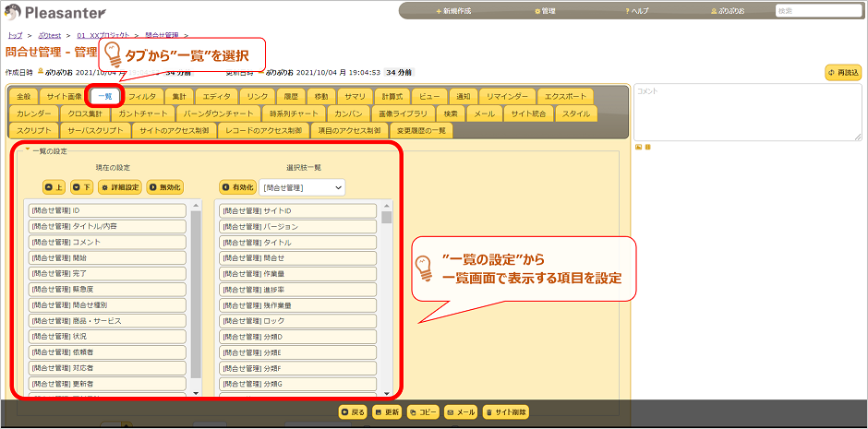Open the 移動 tab
Screen dimensions: 868x429
[x=321, y=96]
